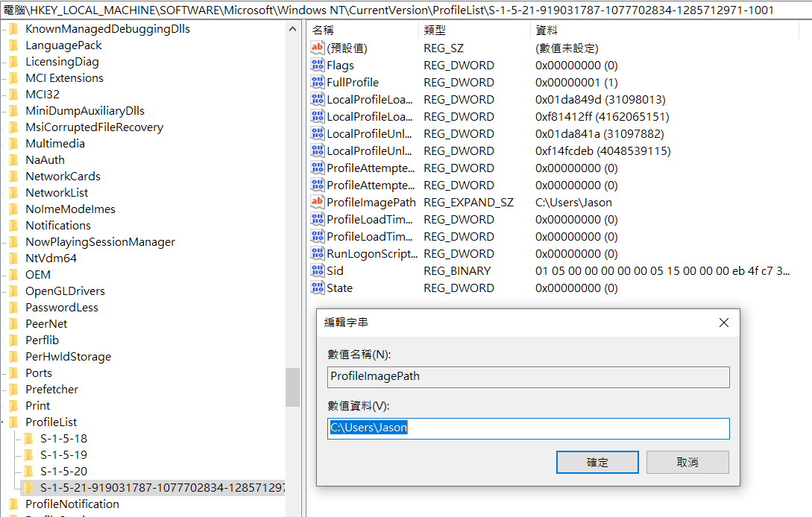This screenshot has height=517, width=812.
Task: Click the ProfileImagePath string value icon
Action: 318,203
